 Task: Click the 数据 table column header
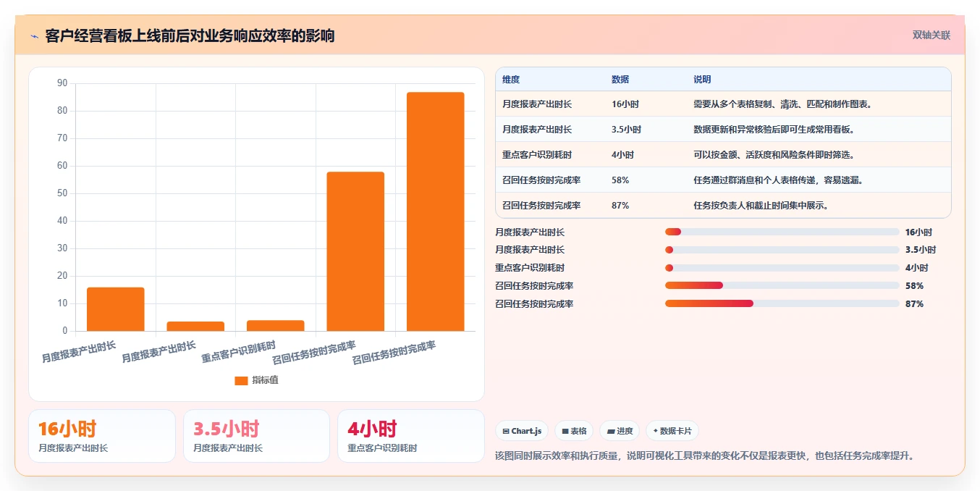click(620, 80)
